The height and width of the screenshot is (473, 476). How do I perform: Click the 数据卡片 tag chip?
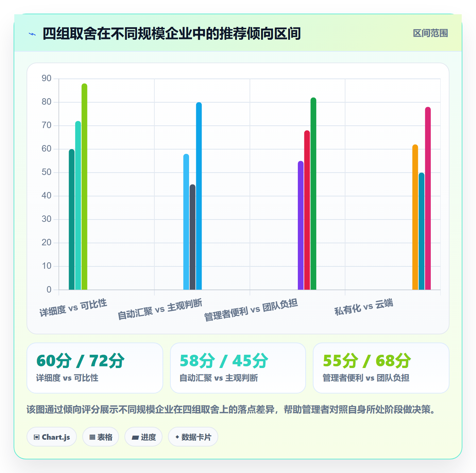(x=193, y=437)
